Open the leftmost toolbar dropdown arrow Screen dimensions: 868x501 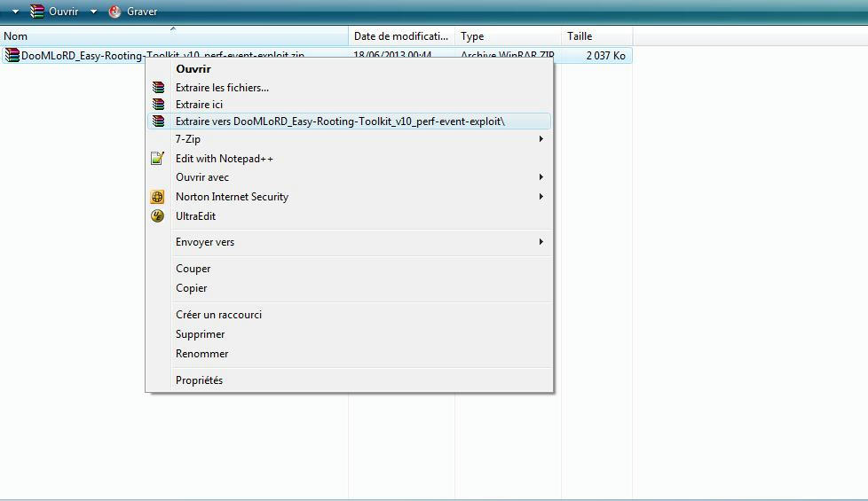pos(15,12)
